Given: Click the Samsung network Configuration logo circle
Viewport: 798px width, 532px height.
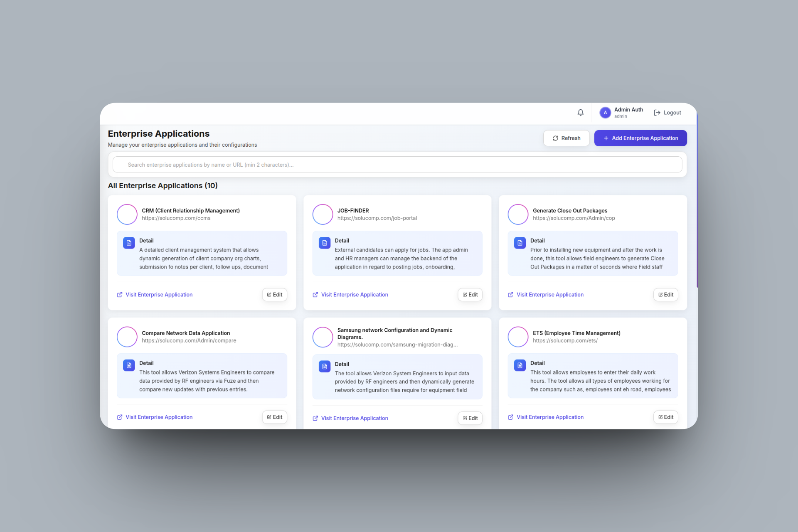Looking at the screenshot, I should 323,337.
